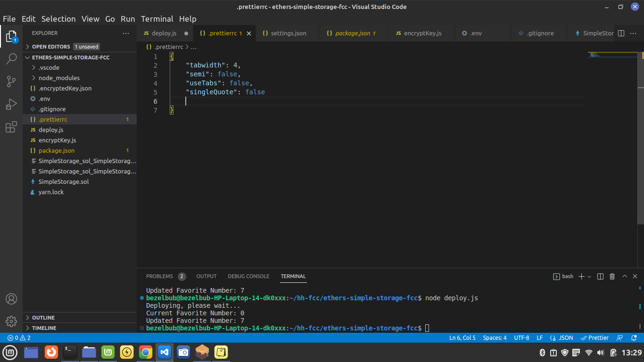The image size is (644, 362).
Task: Show the Problems panel tab
Action: coord(165,276)
